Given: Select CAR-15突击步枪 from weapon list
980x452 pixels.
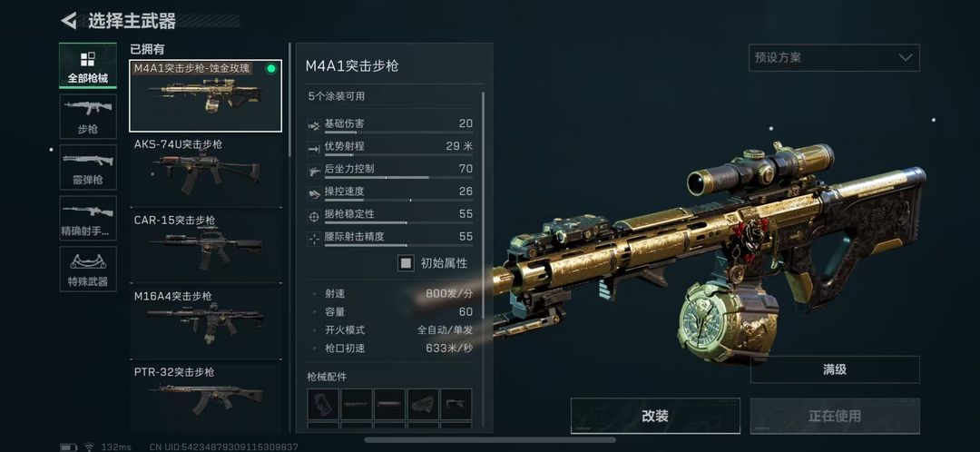Looking at the screenshot, I should click(206, 248).
